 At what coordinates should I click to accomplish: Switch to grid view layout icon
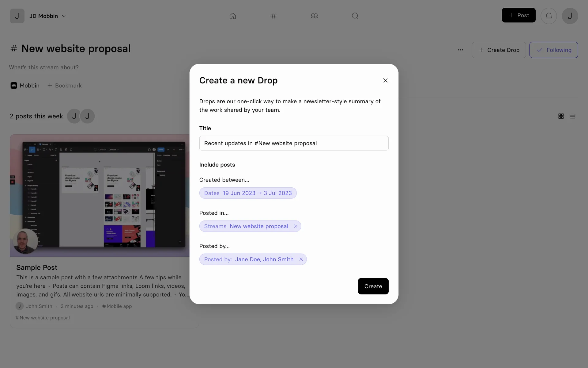point(561,116)
